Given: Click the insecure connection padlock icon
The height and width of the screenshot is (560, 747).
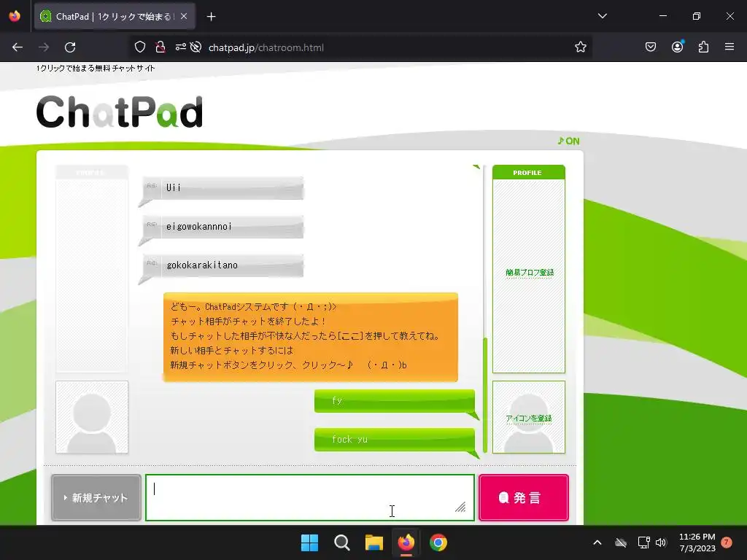Looking at the screenshot, I should coord(160,47).
